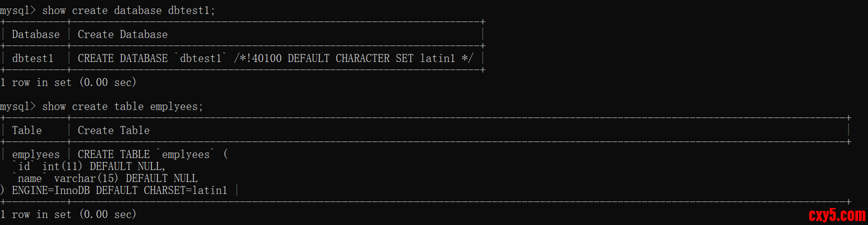Click the 'int(11)' column type
Screen dimensions: 868x225
click(x=62, y=166)
